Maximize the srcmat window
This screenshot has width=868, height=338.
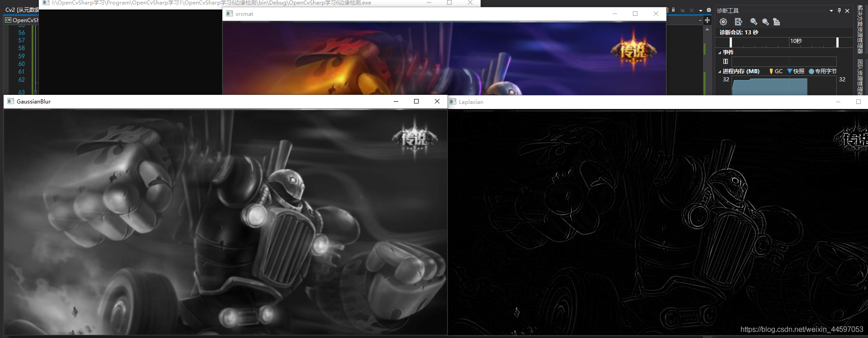click(x=635, y=14)
